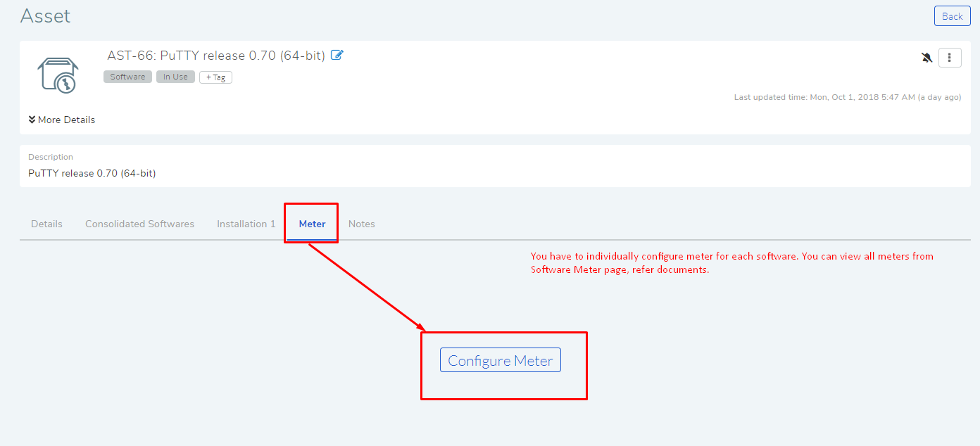Open the Consolidated Softwares tab
The height and width of the screenshot is (446, 980).
click(139, 224)
